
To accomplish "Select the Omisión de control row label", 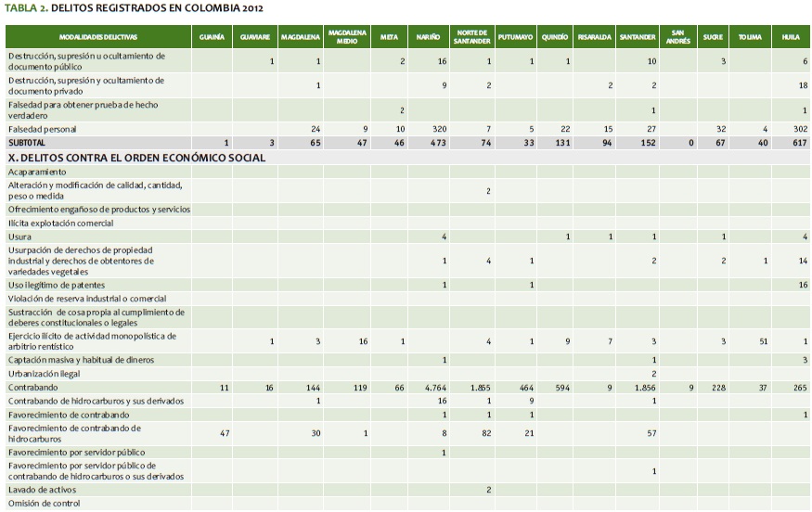I will coord(44,504).
